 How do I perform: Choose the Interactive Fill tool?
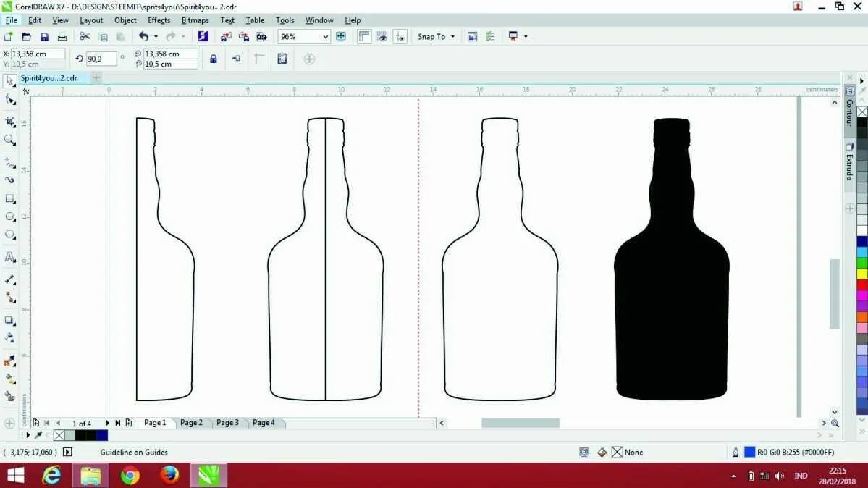point(10,379)
